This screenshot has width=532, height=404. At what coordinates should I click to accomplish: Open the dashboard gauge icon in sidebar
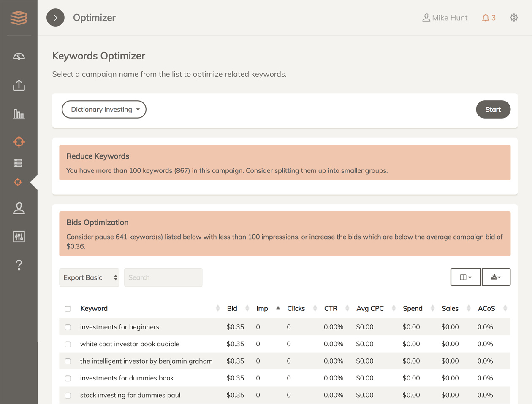point(19,57)
